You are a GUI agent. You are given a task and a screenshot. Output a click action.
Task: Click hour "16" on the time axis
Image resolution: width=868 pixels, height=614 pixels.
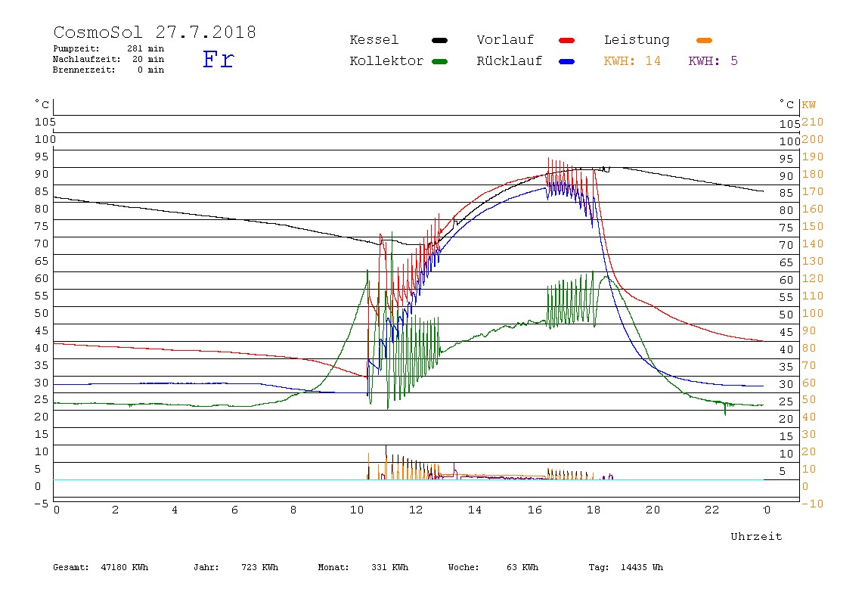click(x=535, y=510)
